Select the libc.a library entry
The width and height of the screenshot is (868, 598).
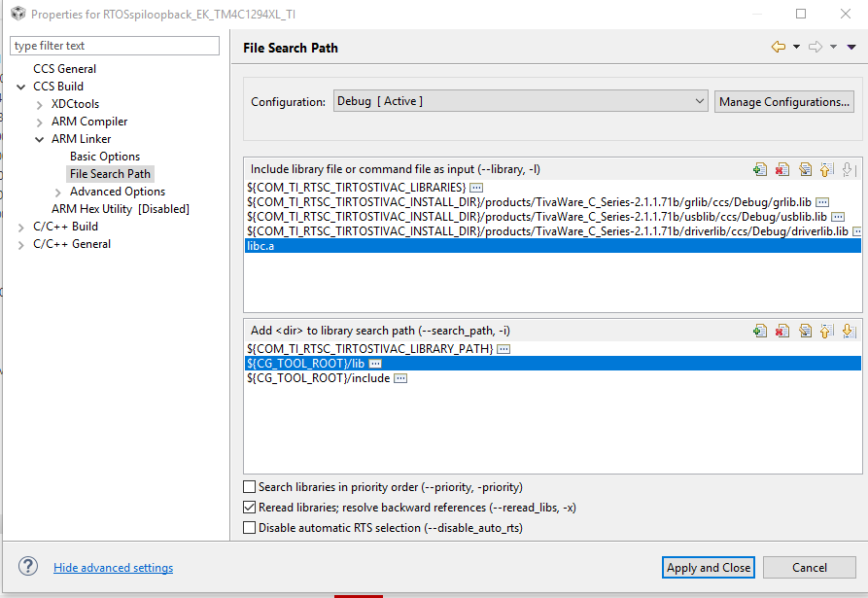pos(552,246)
